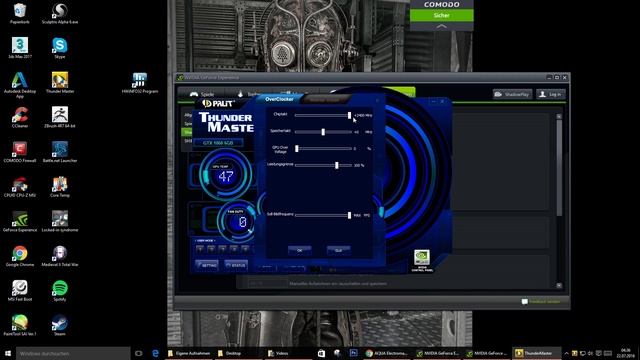Open the CCleaner desktop shortcut

pyautogui.click(x=20, y=117)
